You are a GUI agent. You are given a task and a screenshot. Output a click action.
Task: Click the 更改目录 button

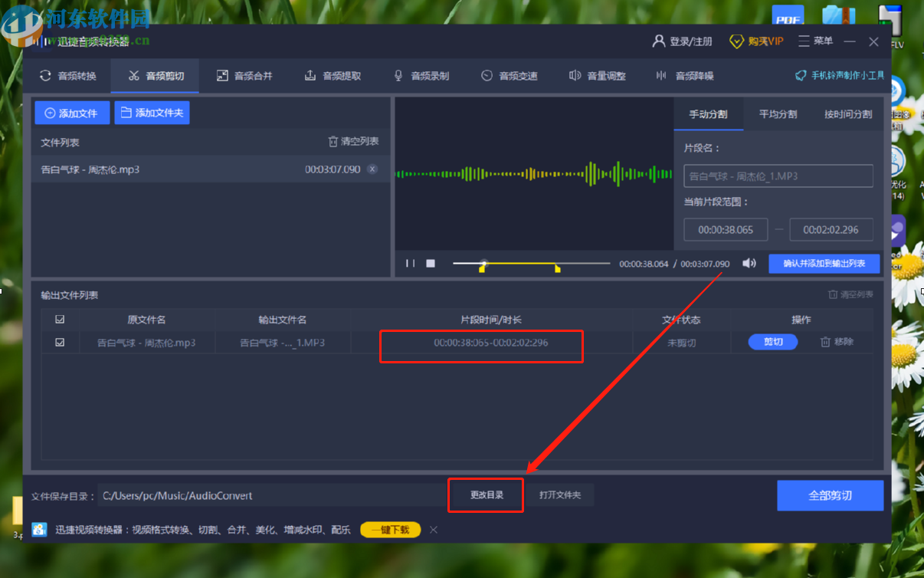(487, 495)
